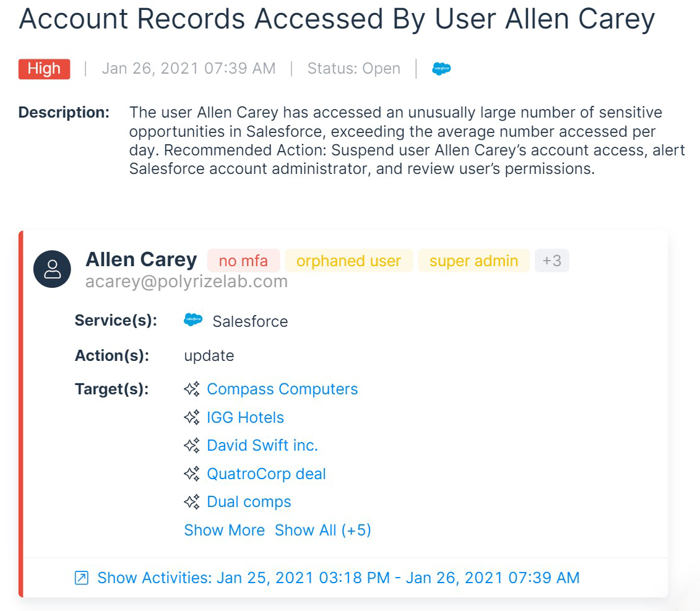Select the Salesforce icon in the Service(s) row
The height and width of the screenshot is (611, 700).
click(x=194, y=320)
